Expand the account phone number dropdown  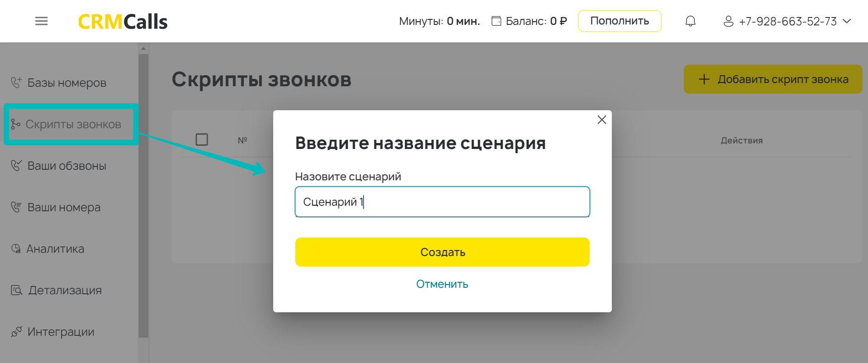click(847, 21)
